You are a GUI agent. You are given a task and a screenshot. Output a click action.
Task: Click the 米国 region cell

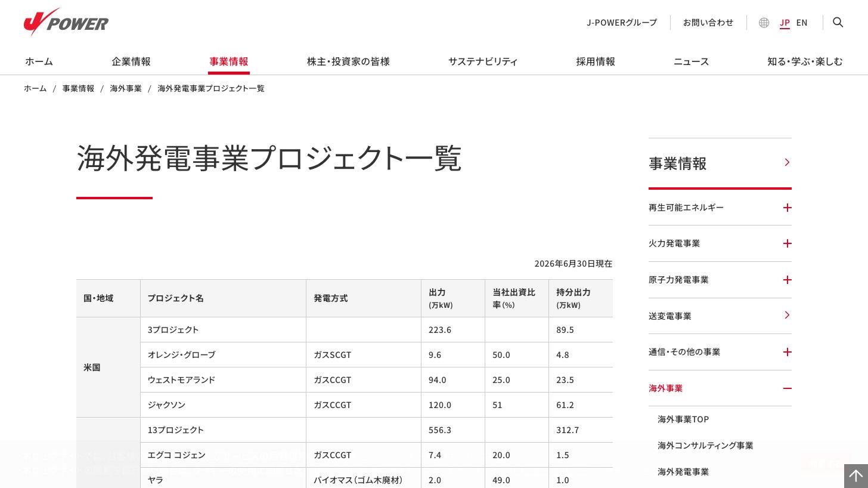tap(108, 367)
